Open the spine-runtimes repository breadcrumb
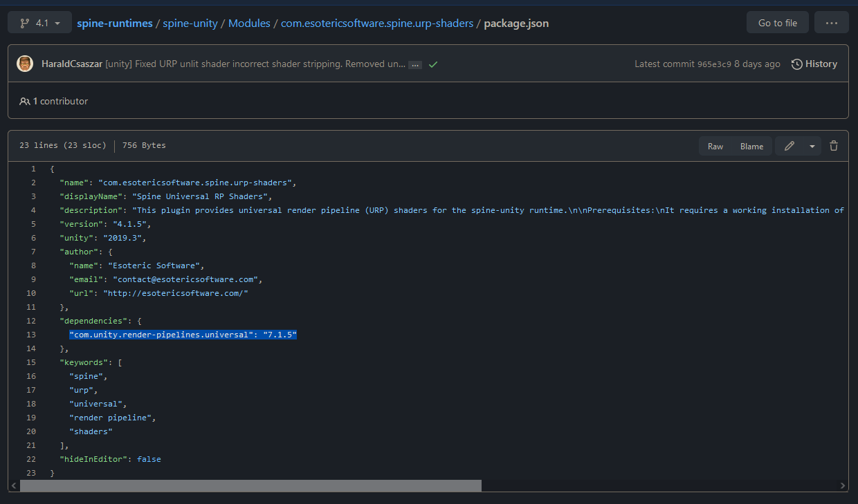The image size is (858, 504). point(115,24)
